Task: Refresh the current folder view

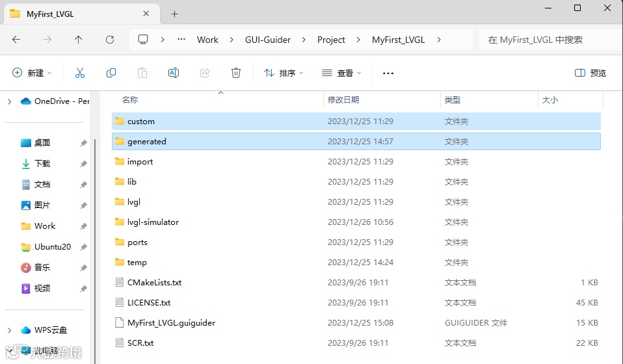Action: [110, 39]
